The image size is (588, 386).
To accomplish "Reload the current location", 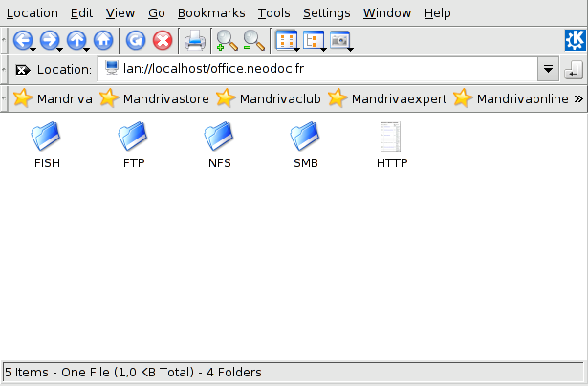I will pos(136,40).
